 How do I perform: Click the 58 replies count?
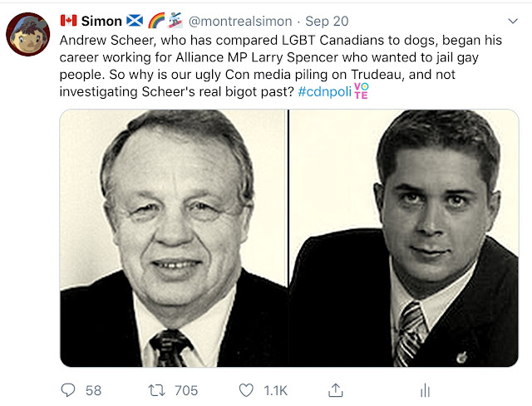point(93,389)
